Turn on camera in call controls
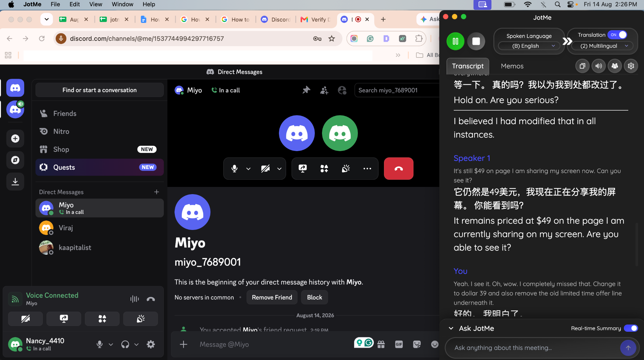The image size is (644, 360). (x=265, y=169)
